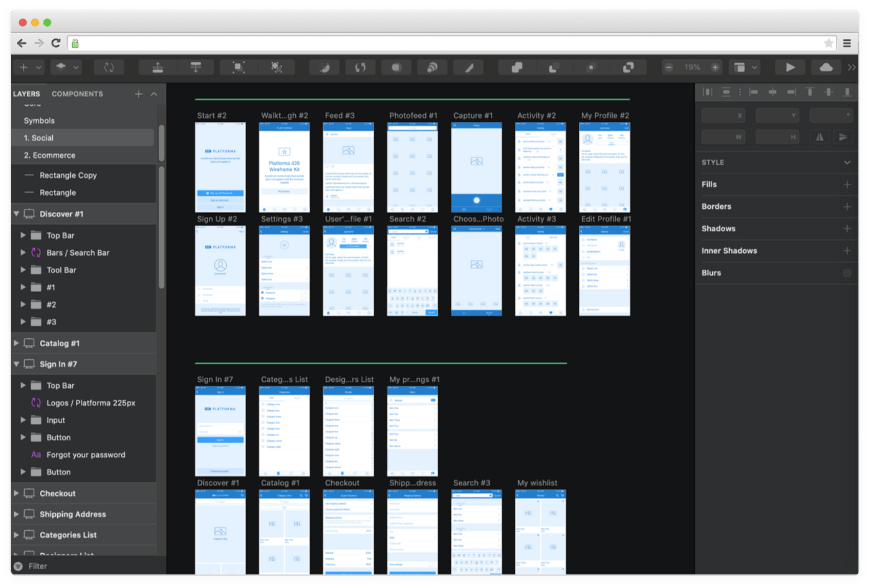Bookmark the page with the star icon
870x588 pixels.
click(x=828, y=43)
